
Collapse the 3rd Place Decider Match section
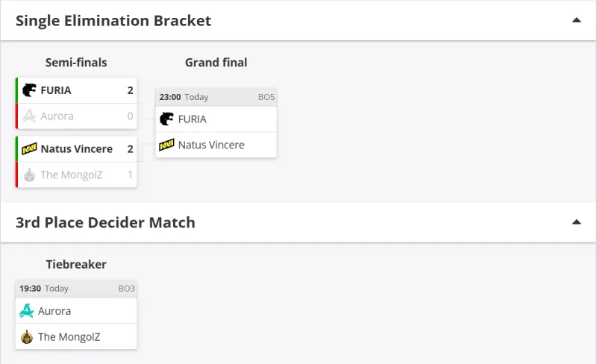(x=576, y=222)
